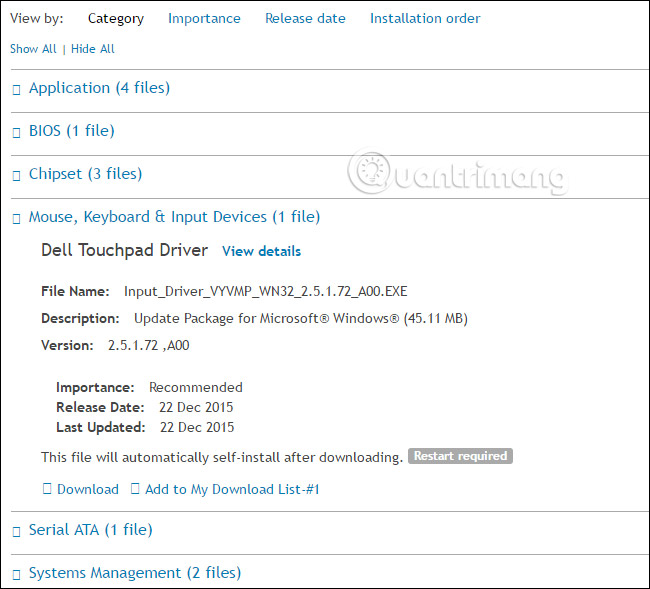Expand the Systems Management (2 files) section
This screenshot has width=650, height=589.
click(135, 573)
